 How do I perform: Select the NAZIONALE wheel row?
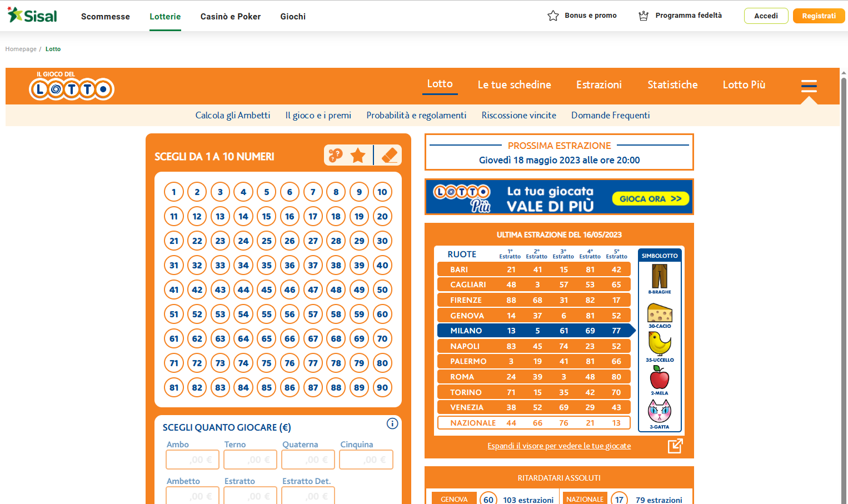(534, 423)
